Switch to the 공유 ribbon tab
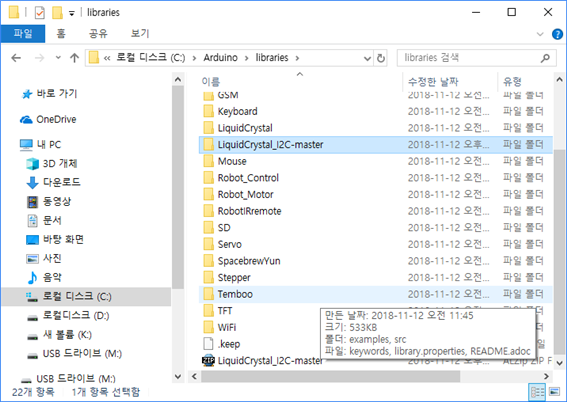The image size is (567, 402). [x=98, y=34]
